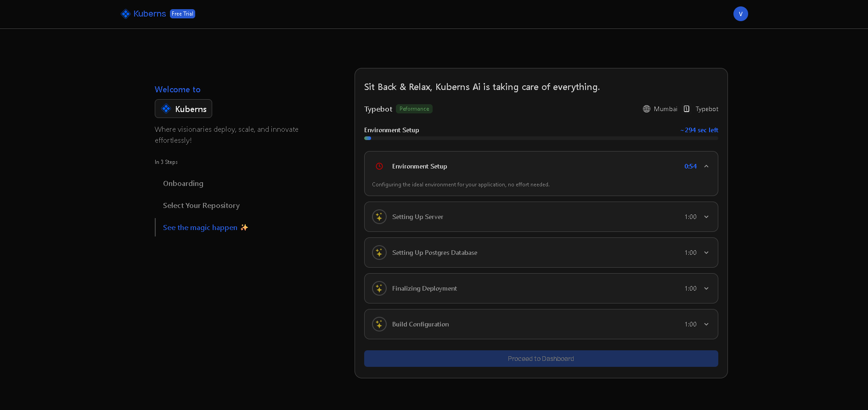This screenshot has width=868, height=410.
Task: Click the user avatar icon V
Action: tap(740, 14)
